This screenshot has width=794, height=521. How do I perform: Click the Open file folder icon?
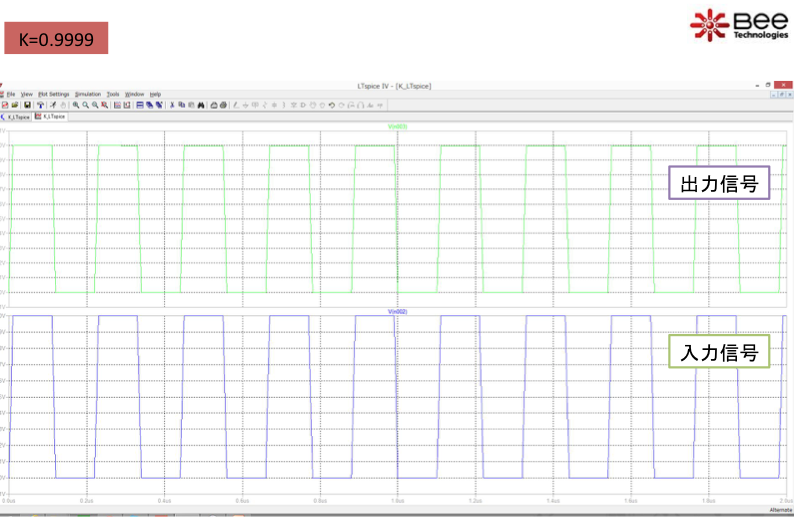click(x=14, y=104)
